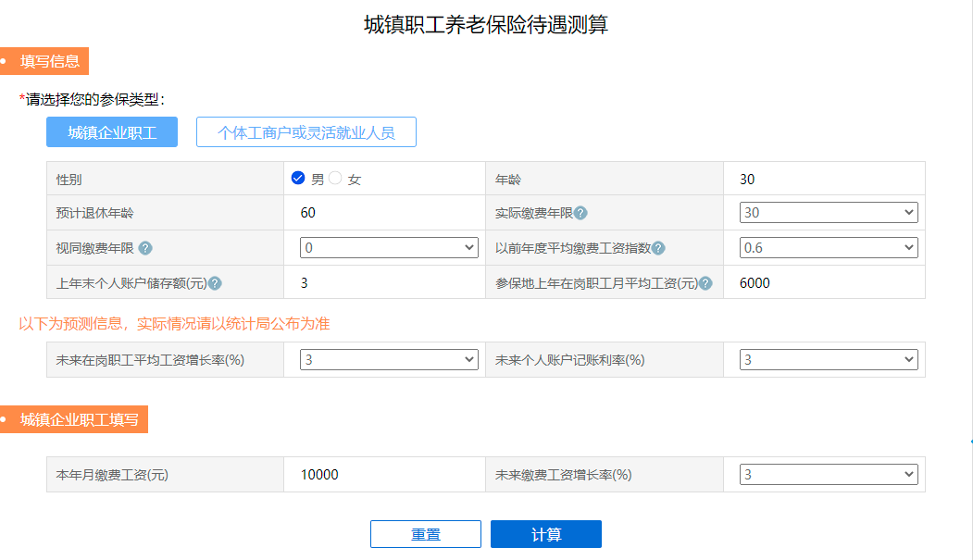
Task: Select the 女 gender radio button
Action: (335, 178)
